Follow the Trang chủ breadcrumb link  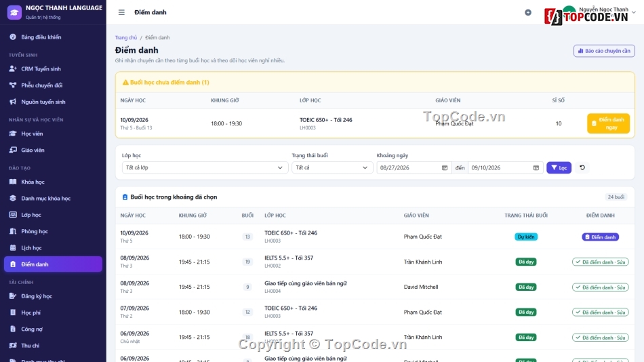(125, 37)
